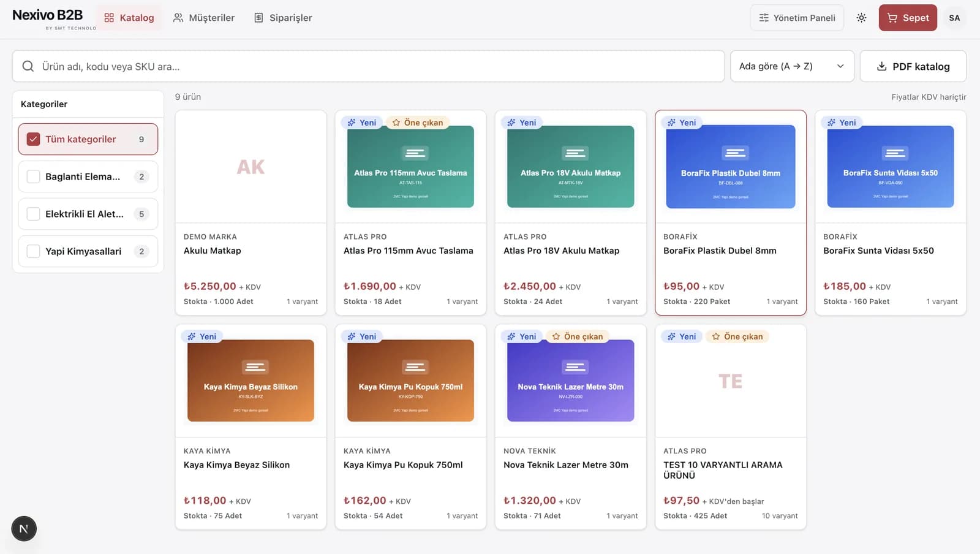Screen dimensions: 980x554
Task: Go to the Müşteriler tab
Action: (x=204, y=18)
